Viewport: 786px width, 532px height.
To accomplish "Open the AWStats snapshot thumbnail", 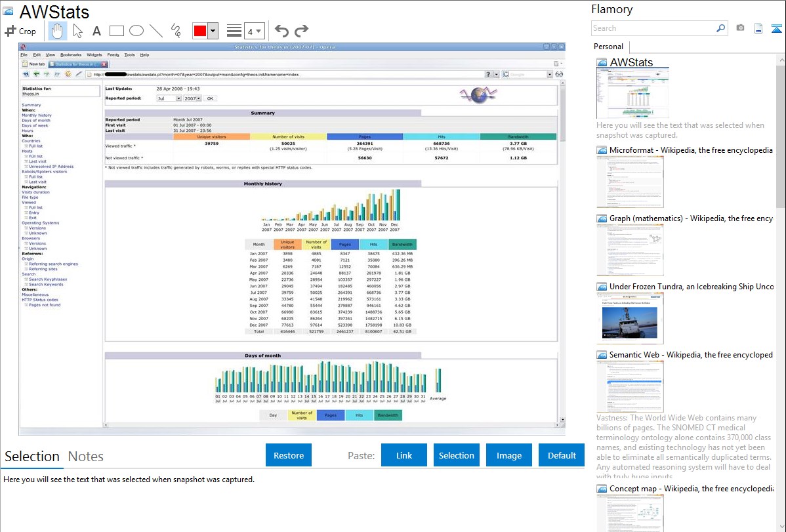I will pos(632,93).
